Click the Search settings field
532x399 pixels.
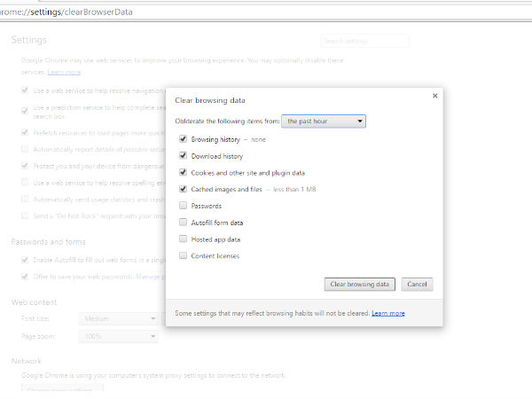pyautogui.click(x=364, y=41)
